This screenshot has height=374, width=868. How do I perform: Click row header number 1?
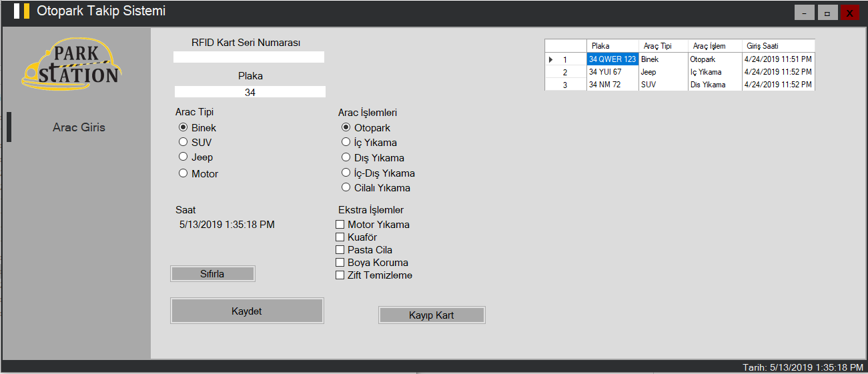[565, 59]
